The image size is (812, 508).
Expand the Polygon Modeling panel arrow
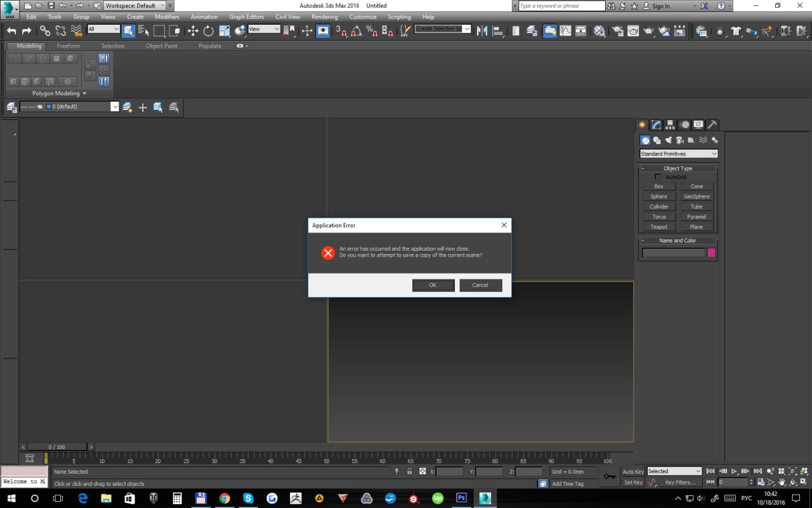[x=84, y=93]
